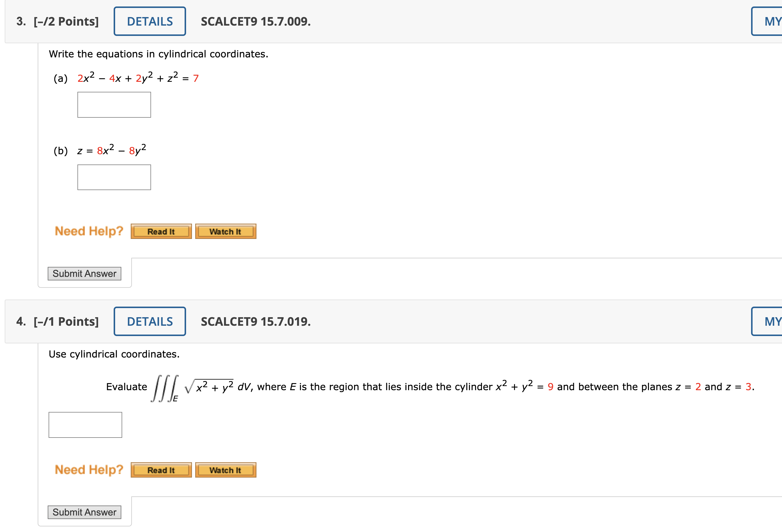Click Read It for problem 15.7.009
Image resolution: width=782 pixels, height=532 pixels.
click(x=161, y=231)
